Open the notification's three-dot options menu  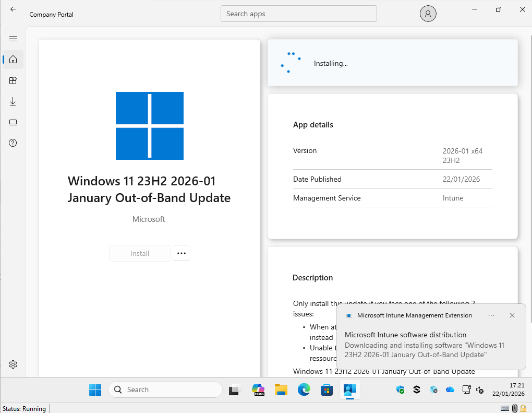pos(491,315)
